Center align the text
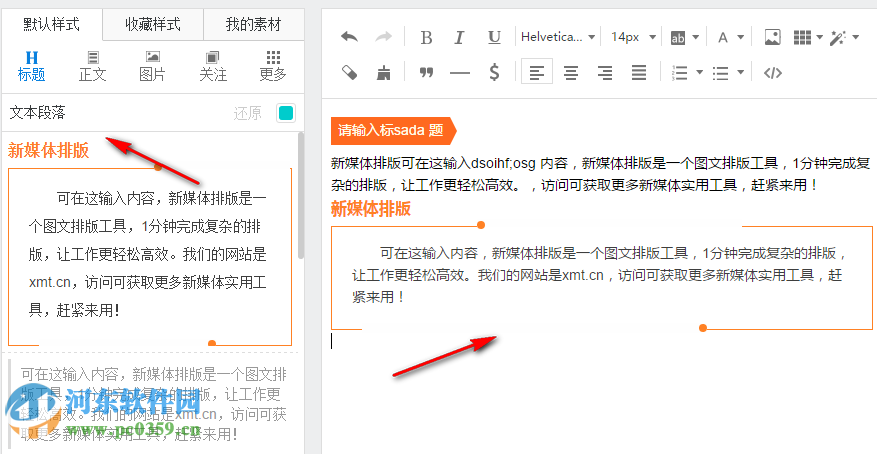The image size is (877, 454). point(570,72)
